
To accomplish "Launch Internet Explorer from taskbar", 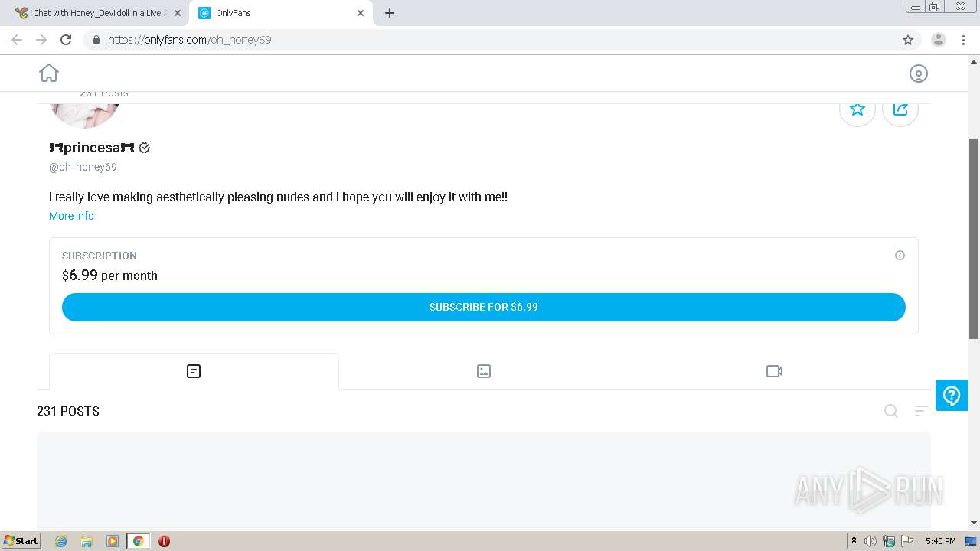I will tap(61, 541).
